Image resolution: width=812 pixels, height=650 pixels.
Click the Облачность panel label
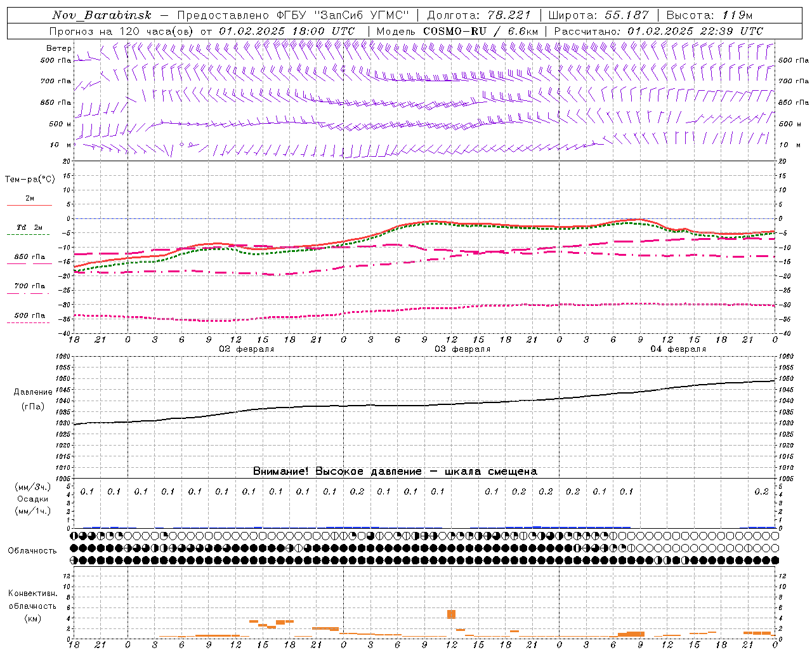click(32, 551)
